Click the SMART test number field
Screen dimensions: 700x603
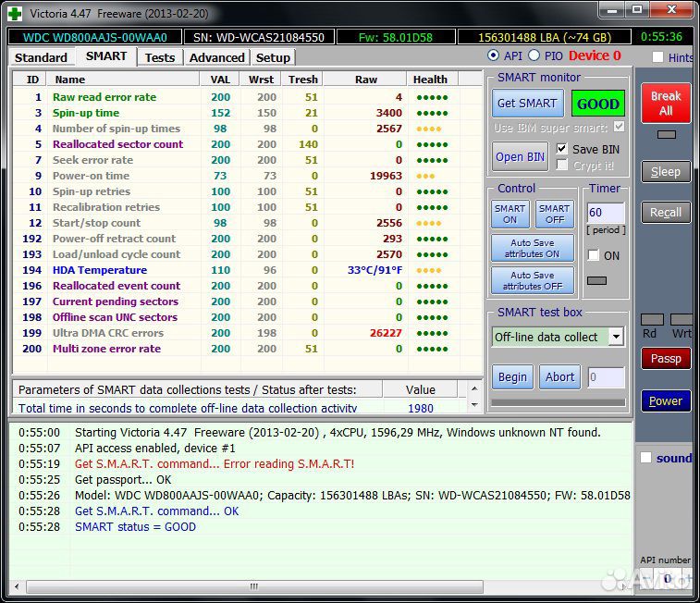606,377
